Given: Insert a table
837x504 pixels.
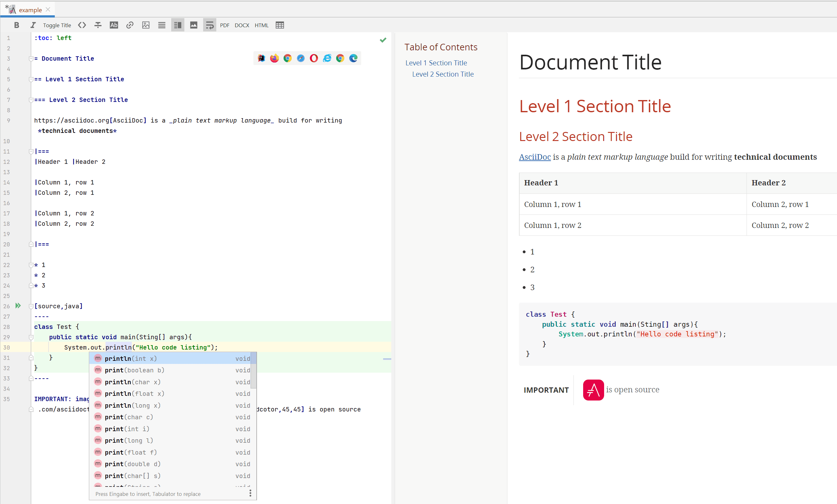Looking at the screenshot, I should (280, 25).
